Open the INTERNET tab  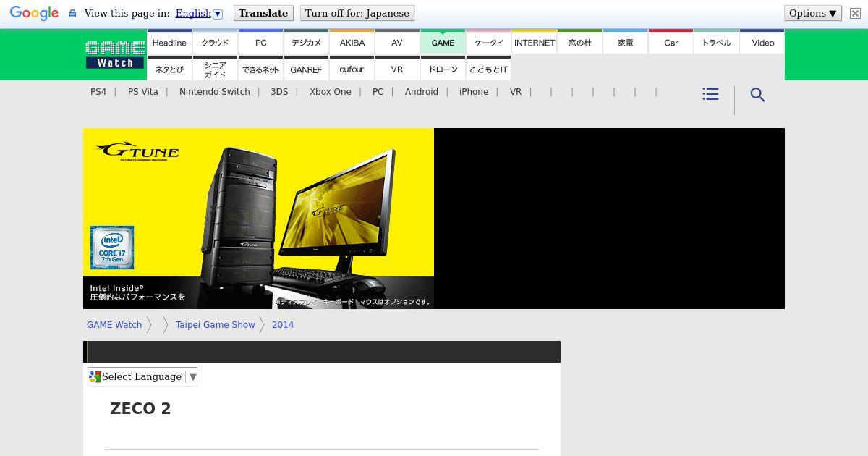coord(534,42)
